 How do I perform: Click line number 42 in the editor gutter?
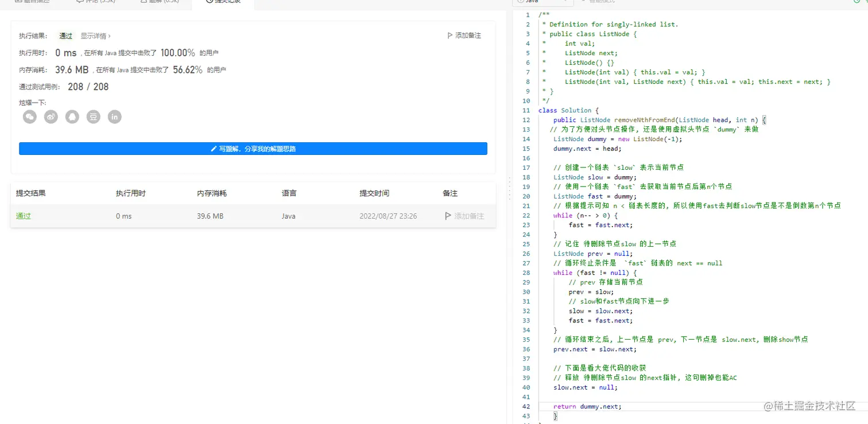pos(526,406)
